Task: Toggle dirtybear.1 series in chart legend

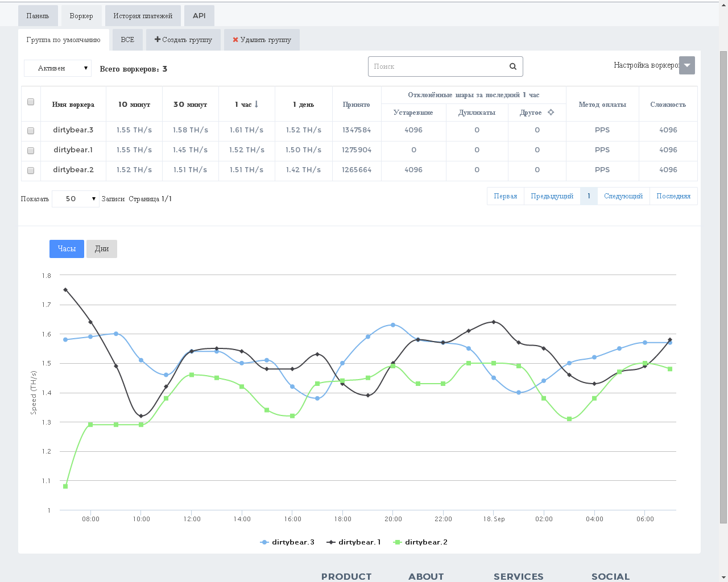Action: (x=354, y=542)
